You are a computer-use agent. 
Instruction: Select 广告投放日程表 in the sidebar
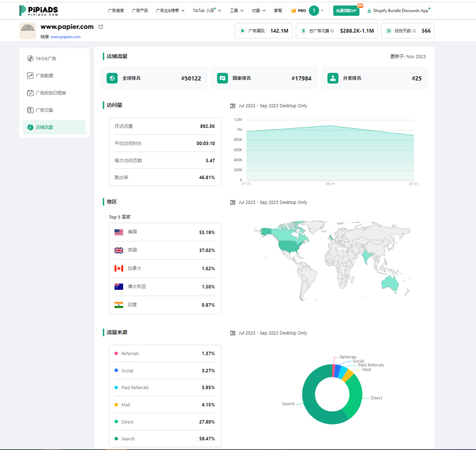pyautogui.click(x=54, y=93)
